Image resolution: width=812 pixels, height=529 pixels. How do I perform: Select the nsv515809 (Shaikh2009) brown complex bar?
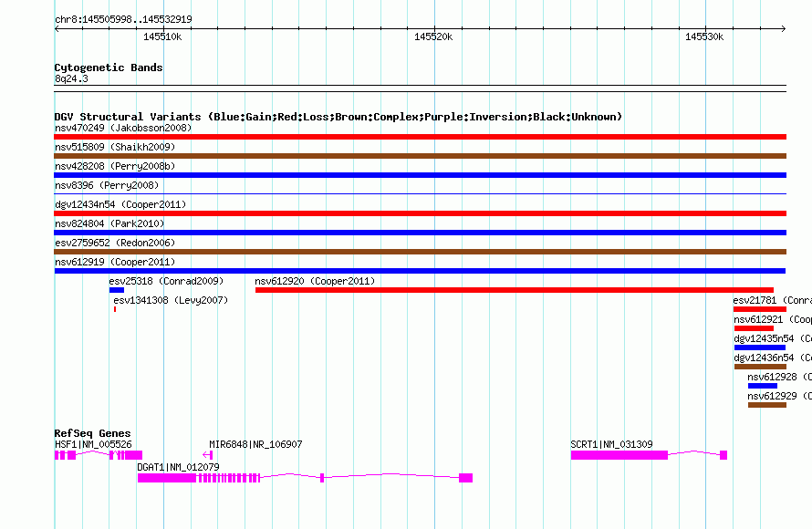(420, 156)
